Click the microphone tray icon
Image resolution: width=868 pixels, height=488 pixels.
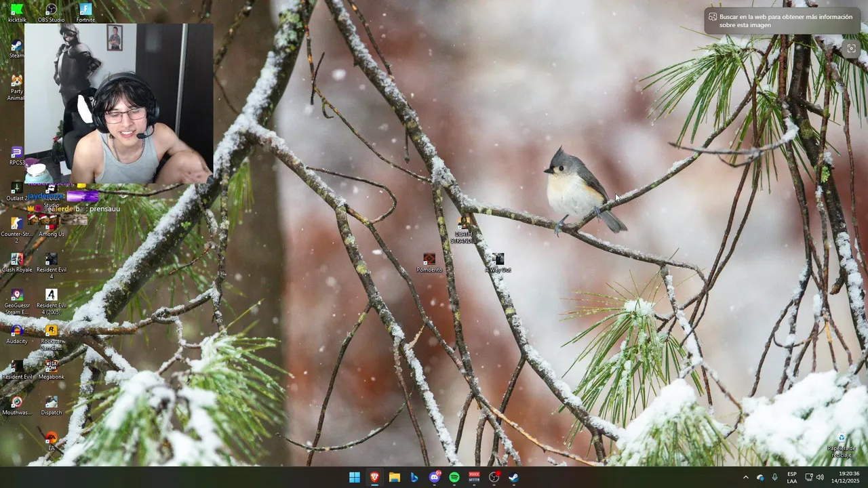click(775, 477)
